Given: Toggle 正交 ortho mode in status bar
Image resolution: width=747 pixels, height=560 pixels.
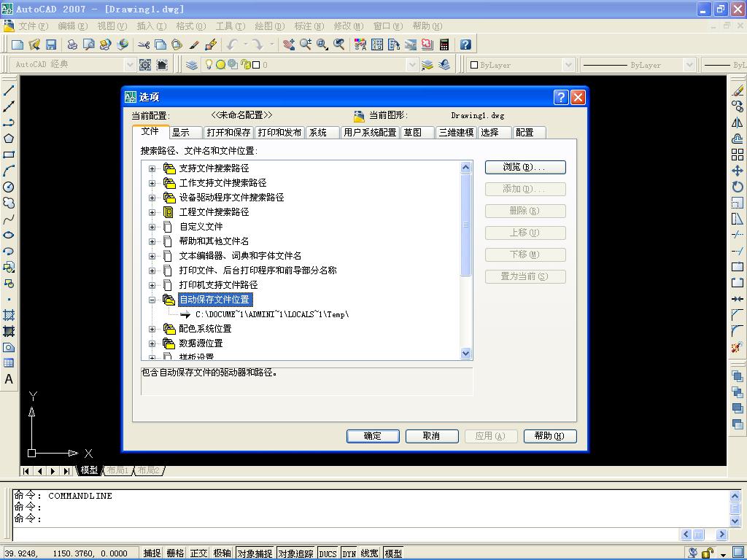Looking at the screenshot, I should click(198, 553).
